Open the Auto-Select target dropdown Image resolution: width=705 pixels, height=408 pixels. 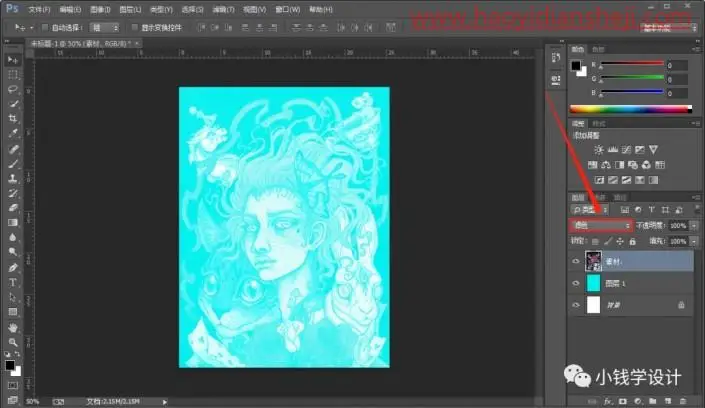[x=104, y=28]
